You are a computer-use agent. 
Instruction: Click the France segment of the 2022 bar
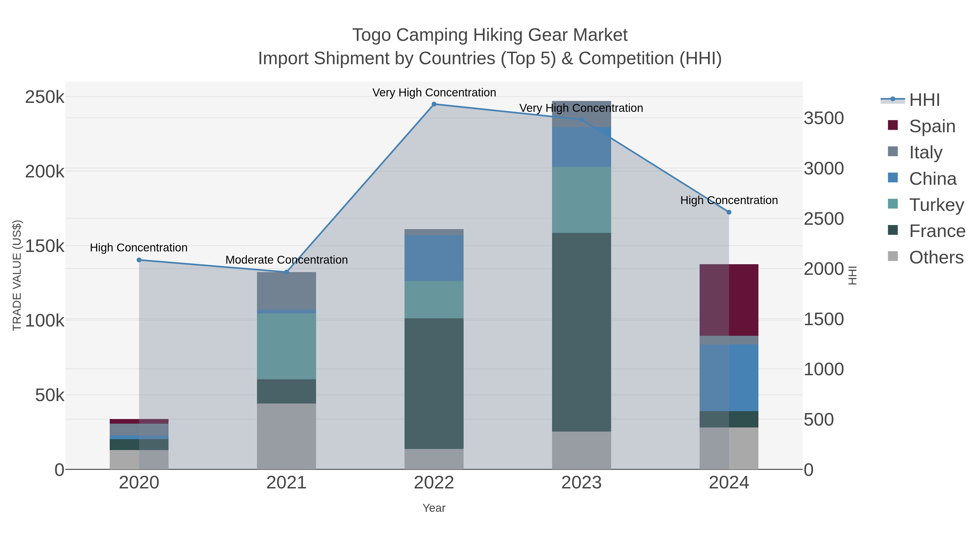tap(434, 384)
